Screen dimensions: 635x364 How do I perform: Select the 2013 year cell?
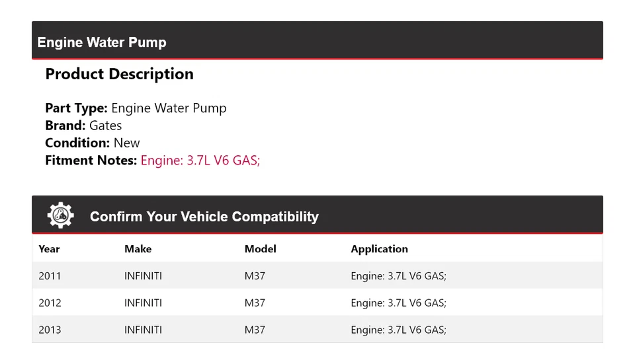50,330
